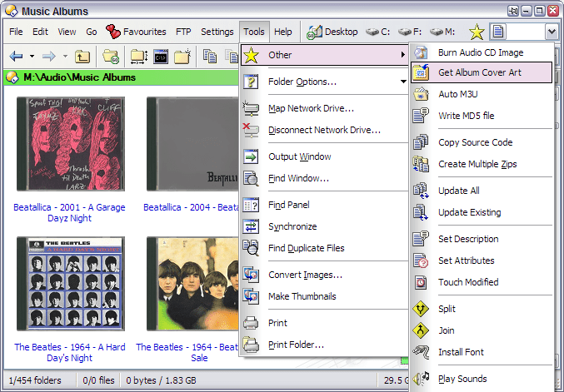Image resolution: width=564 pixels, height=392 pixels.
Task: Select Beatles For Sale album cover thumbnail
Action: pyautogui.click(x=192, y=284)
